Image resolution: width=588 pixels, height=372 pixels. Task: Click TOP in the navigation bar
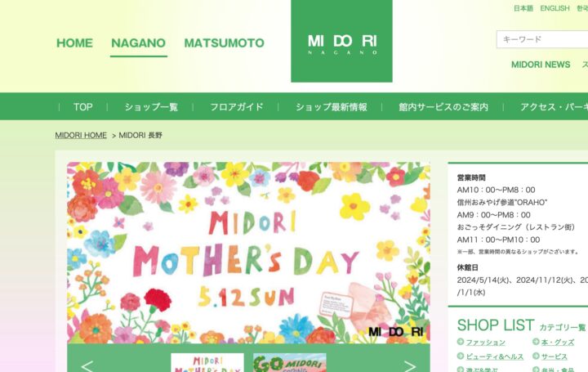point(82,107)
